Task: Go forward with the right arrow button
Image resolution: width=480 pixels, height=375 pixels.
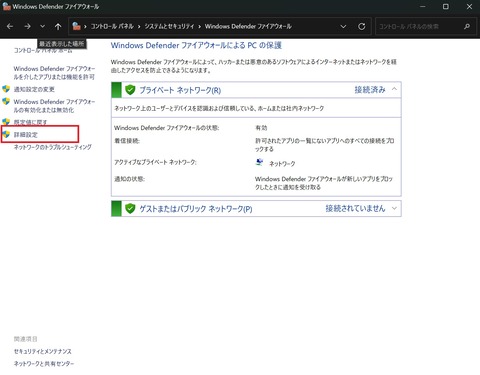Action: (27, 26)
